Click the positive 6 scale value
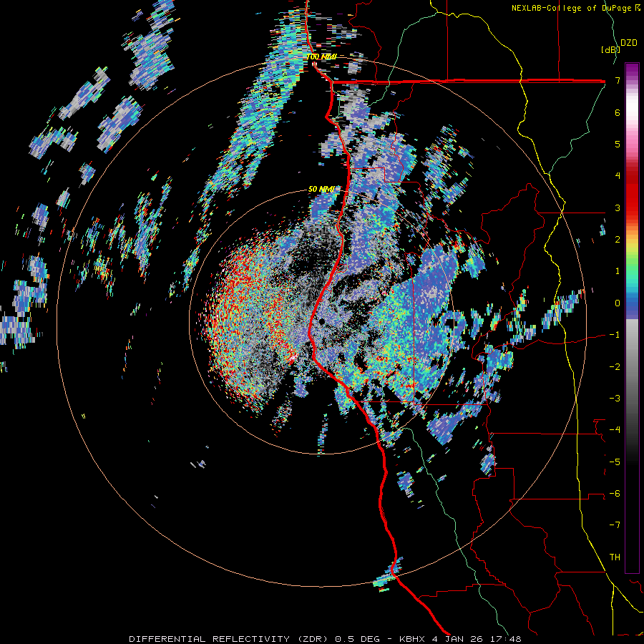 point(618,112)
